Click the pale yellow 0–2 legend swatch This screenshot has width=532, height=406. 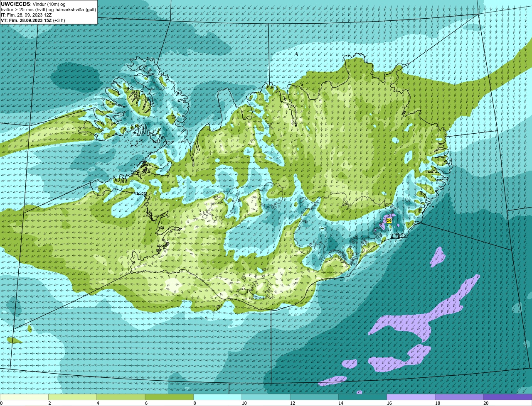(25, 397)
